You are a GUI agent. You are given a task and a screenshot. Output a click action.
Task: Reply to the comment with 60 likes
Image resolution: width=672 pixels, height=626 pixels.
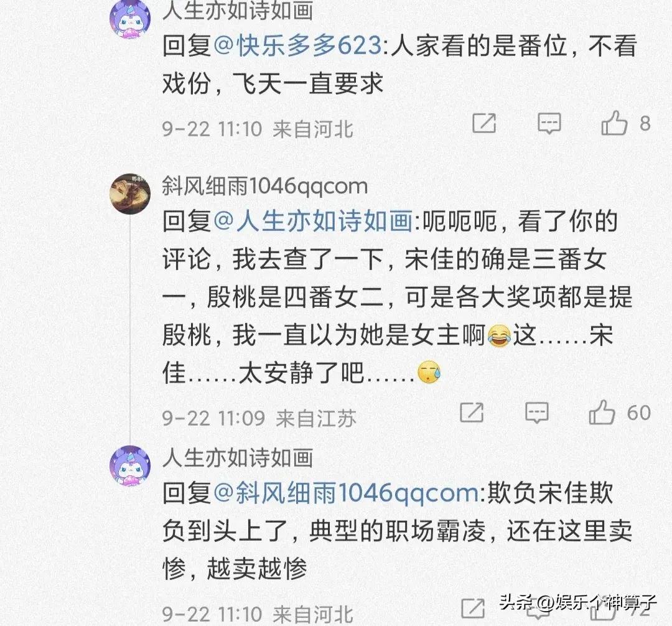pos(536,413)
